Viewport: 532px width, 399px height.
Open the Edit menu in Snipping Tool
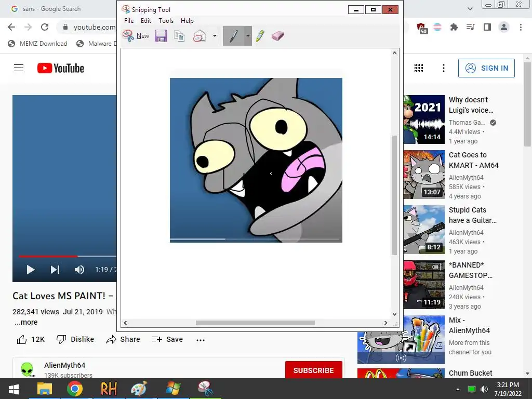coord(146,21)
